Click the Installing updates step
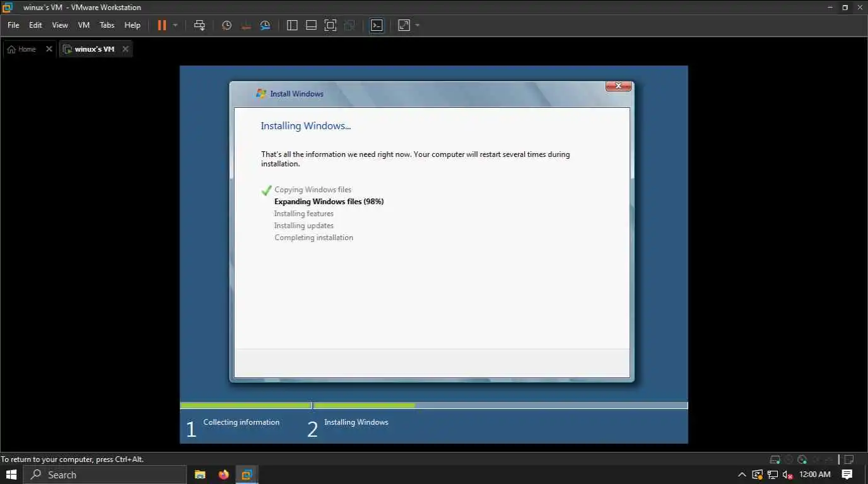Image resolution: width=868 pixels, height=484 pixels. pyautogui.click(x=304, y=226)
